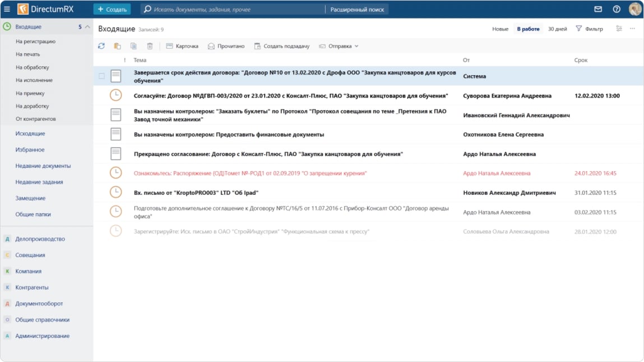
Task: Switch to the Новые filter tab
Action: [x=500, y=29]
